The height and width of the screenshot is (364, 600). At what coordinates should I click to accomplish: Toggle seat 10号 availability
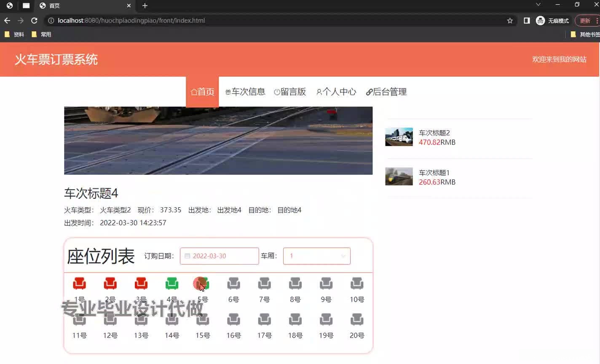pyautogui.click(x=357, y=283)
